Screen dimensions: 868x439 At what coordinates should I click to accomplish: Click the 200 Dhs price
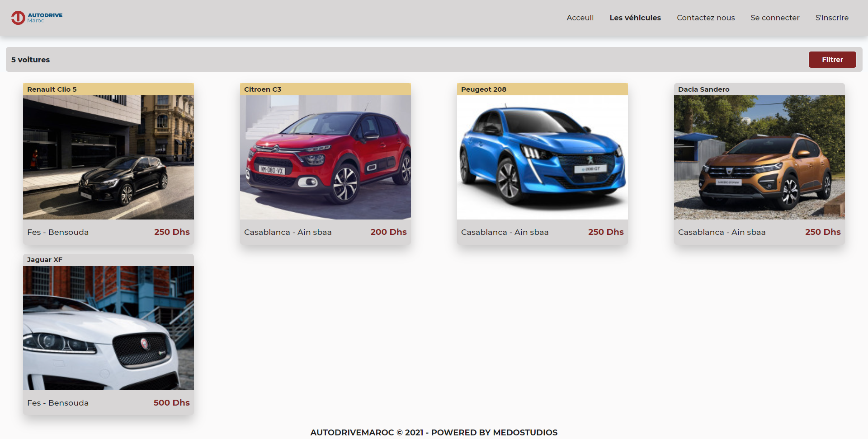point(389,232)
